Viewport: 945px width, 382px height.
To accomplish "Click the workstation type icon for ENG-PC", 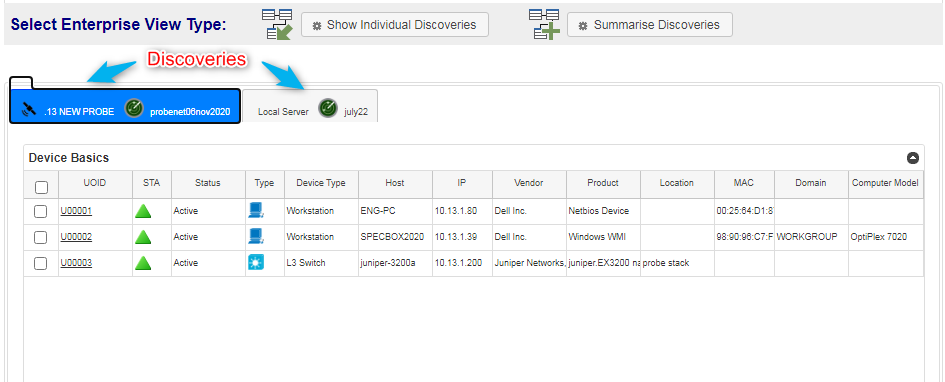I will pos(256,210).
